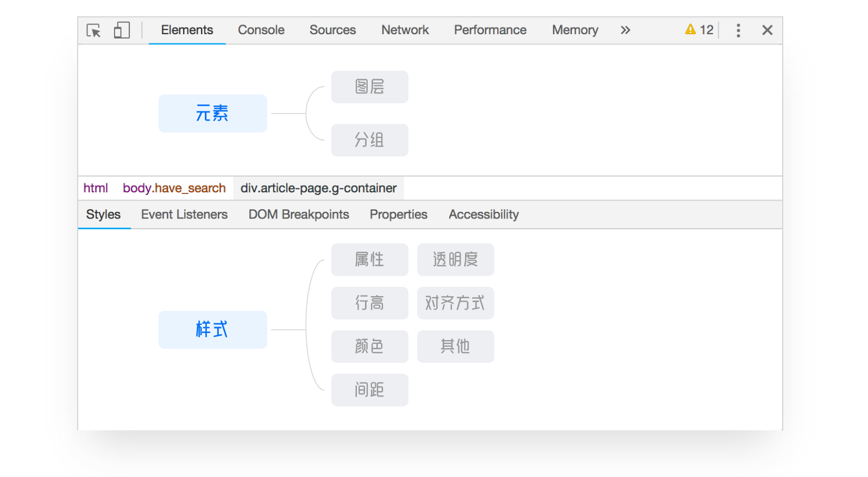Switch to the Console tab
The width and height of the screenshot is (868, 477).
[x=261, y=30]
